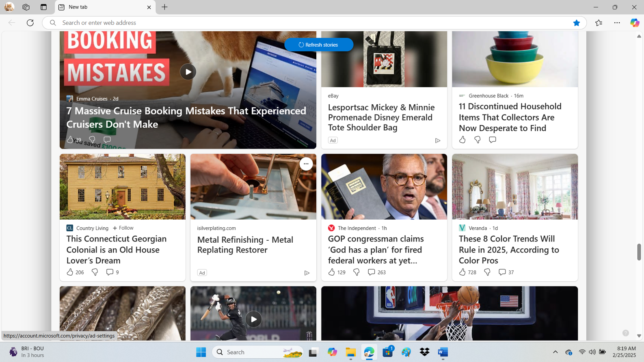Dislike the Discontinued Household Items article

pos(478,140)
